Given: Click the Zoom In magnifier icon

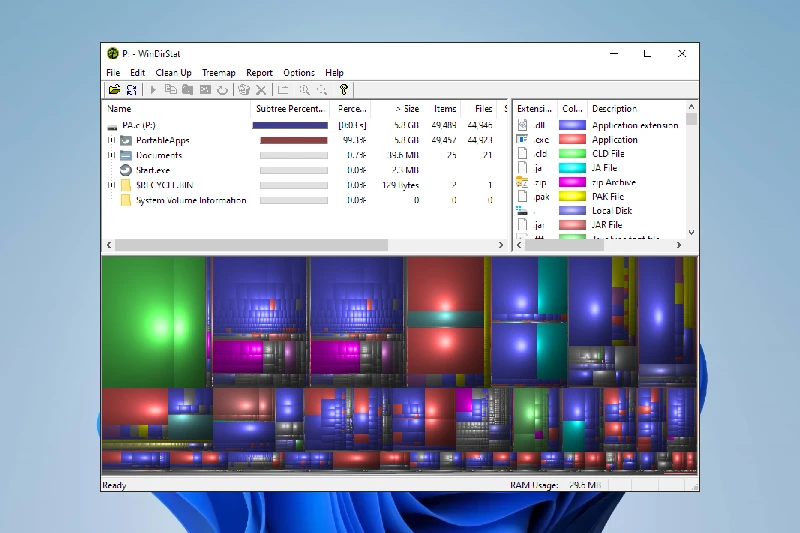Looking at the screenshot, I should tap(302, 90).
